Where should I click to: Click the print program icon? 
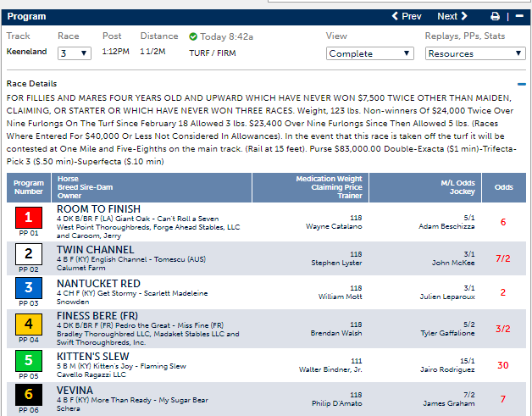(495, 16)
